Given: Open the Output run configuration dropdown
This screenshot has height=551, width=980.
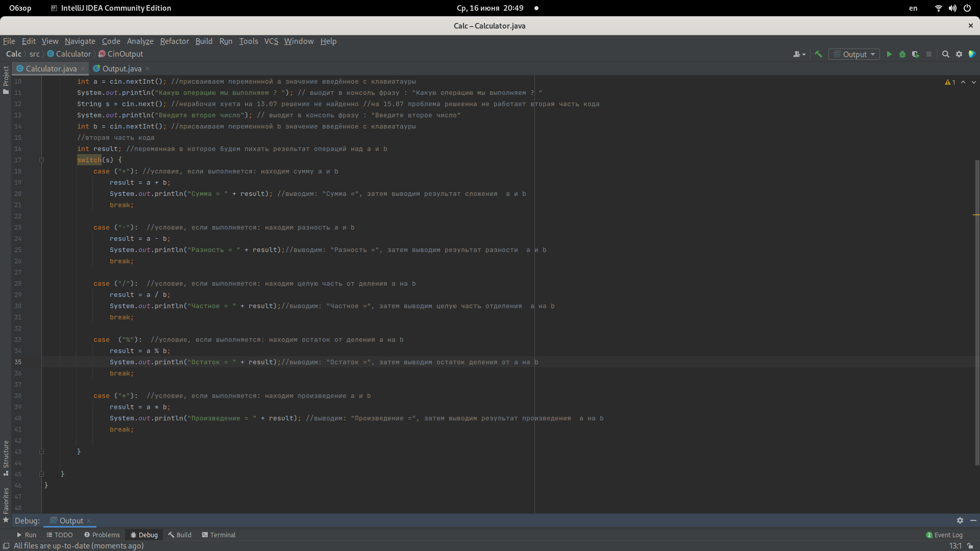Looking at the screenshot, I should pos(854,54).
